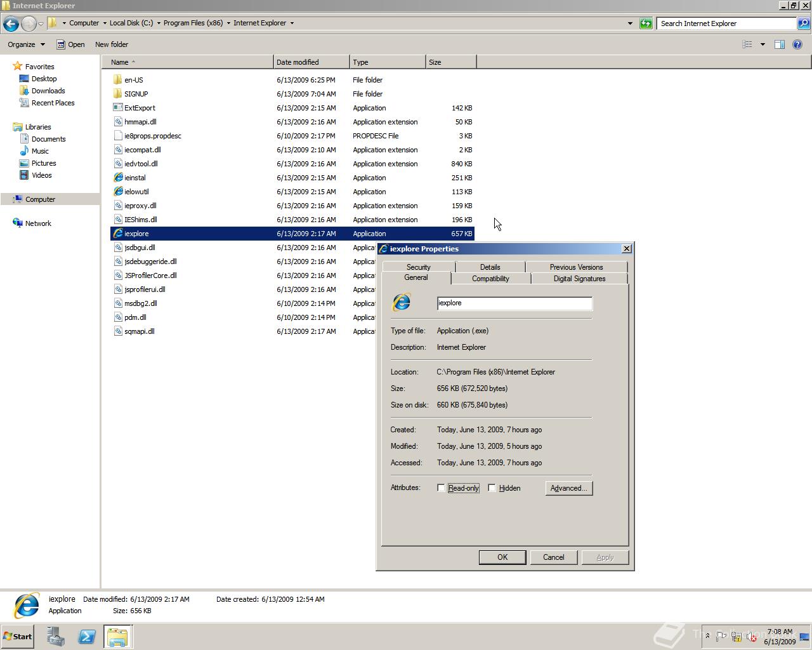The height and width of the screenshot is (650, 812).
Task: Click the Search Internet Explorer box
Action: [x=726, y=23]
